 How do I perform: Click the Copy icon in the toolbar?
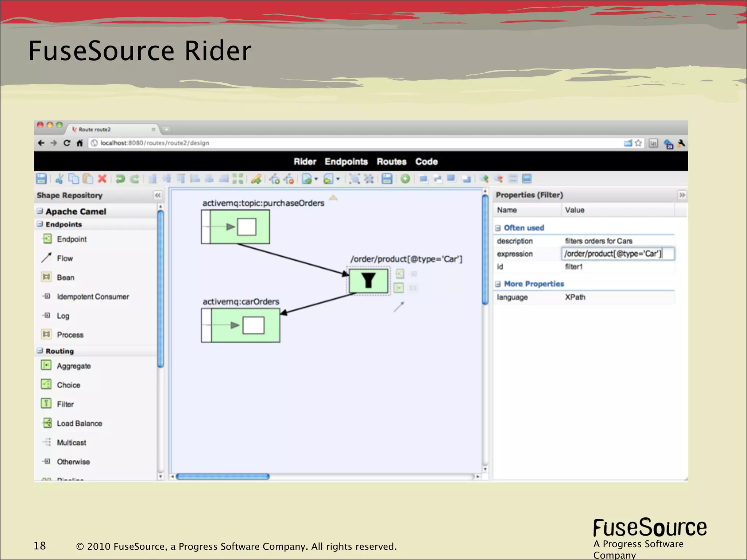[x=74, y=179]
